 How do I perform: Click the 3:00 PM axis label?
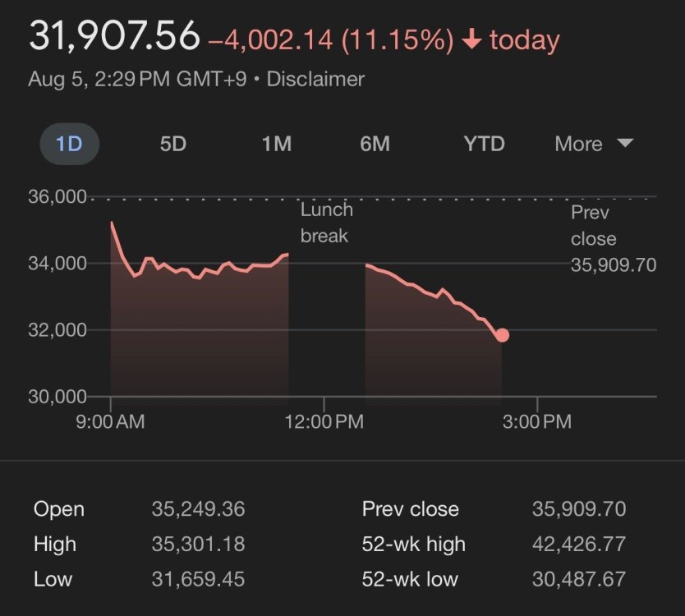538,422
